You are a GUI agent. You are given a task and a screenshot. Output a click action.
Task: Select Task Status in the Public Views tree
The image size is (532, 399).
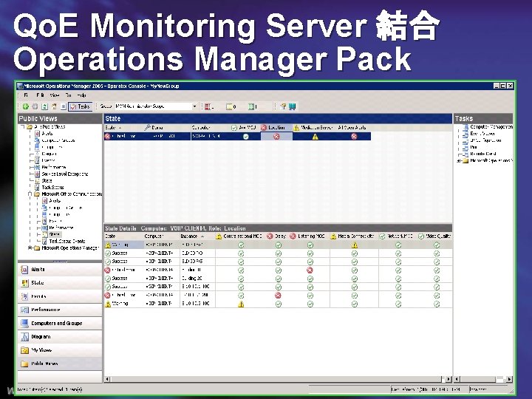tap(52, 187)
